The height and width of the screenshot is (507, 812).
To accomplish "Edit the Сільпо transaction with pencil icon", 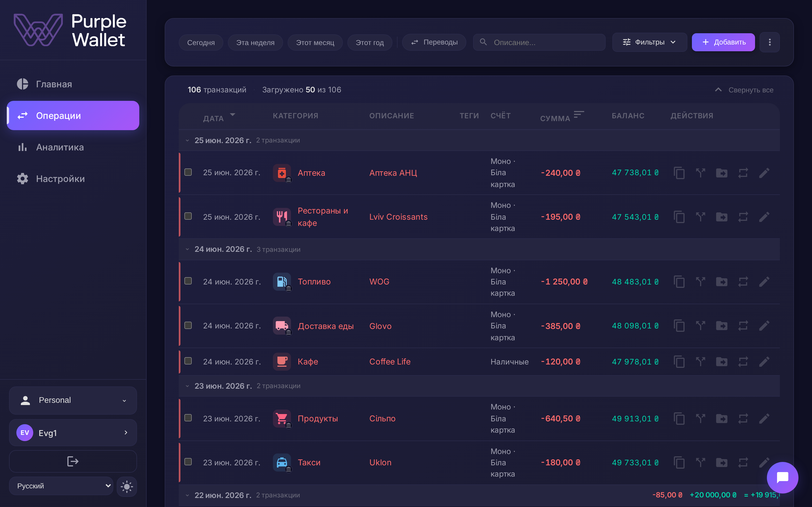I will [x=764, y=419].
